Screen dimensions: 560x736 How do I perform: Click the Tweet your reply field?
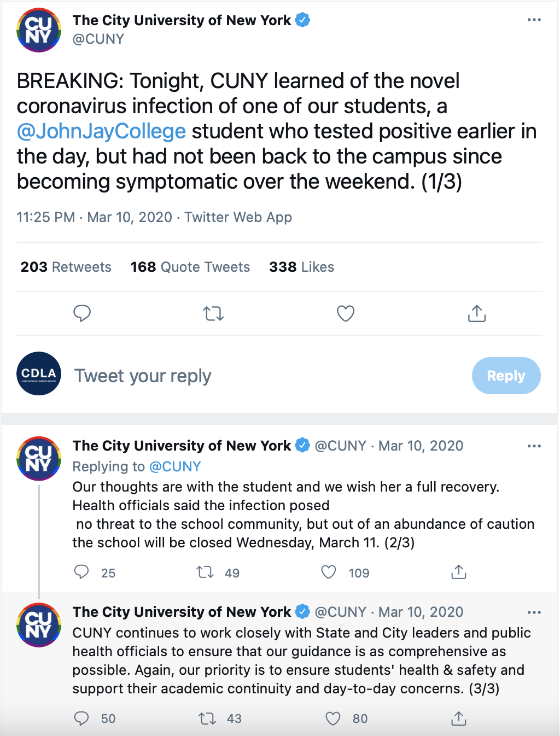coord(143,376)
